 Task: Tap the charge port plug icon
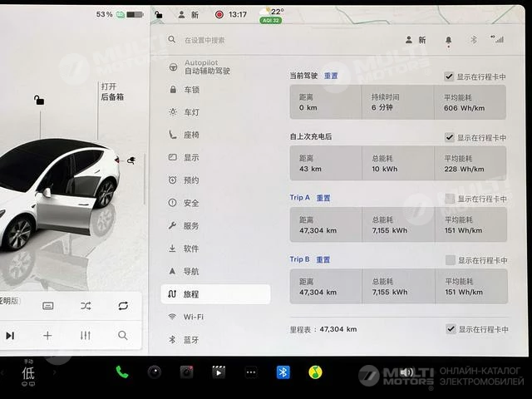click(x=131, y=160)
